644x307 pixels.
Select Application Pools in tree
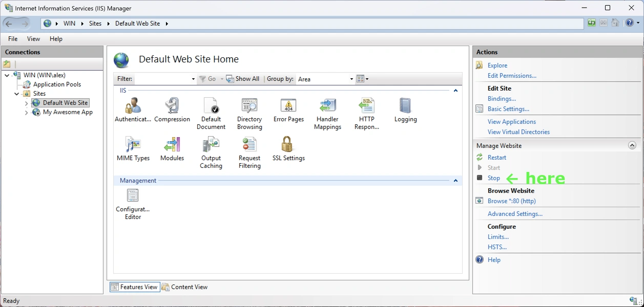(x=57, y=84)
